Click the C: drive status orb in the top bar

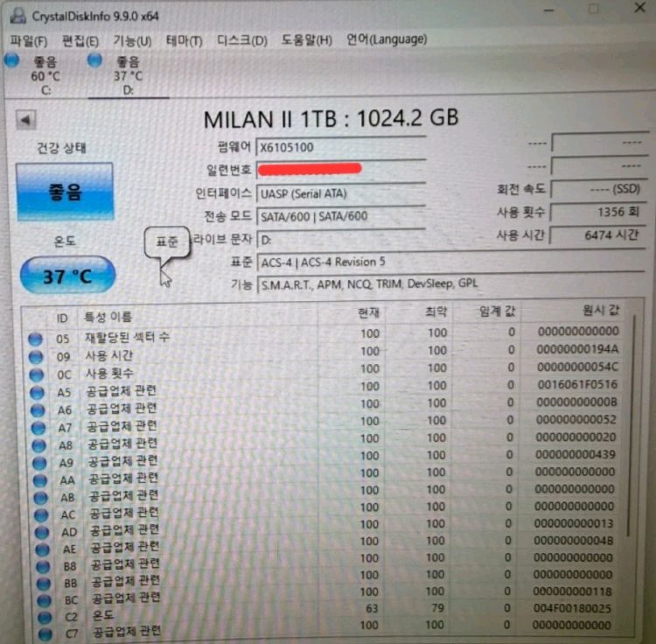(12, 60)
